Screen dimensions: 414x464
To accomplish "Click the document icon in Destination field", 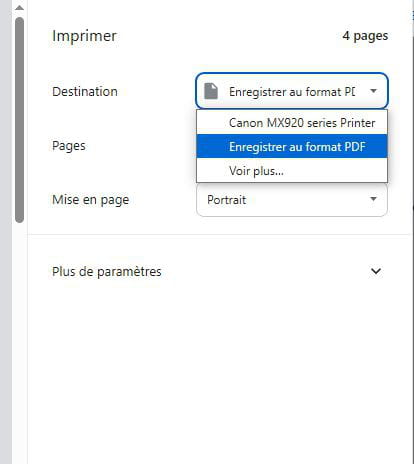I will pos(211,91).
